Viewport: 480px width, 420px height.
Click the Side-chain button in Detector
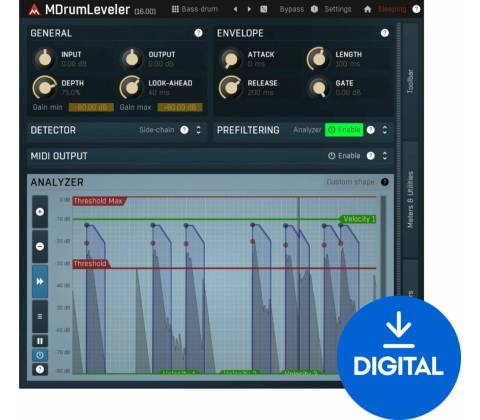pos(157,130)
